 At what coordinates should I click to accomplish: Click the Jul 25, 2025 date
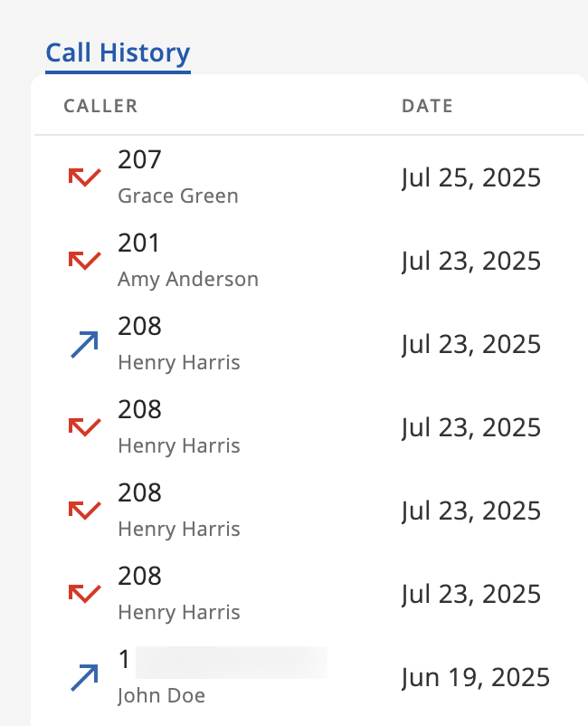tap(470, 177)
